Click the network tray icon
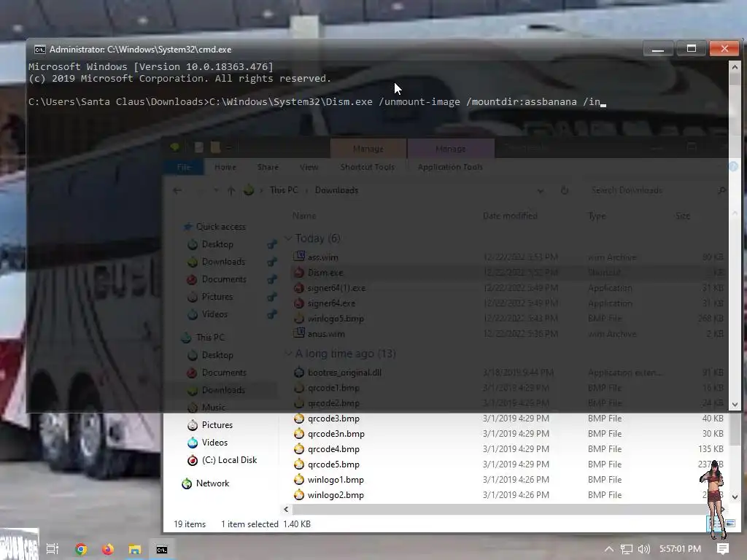747x560 pixels. [x=627, y=549]
